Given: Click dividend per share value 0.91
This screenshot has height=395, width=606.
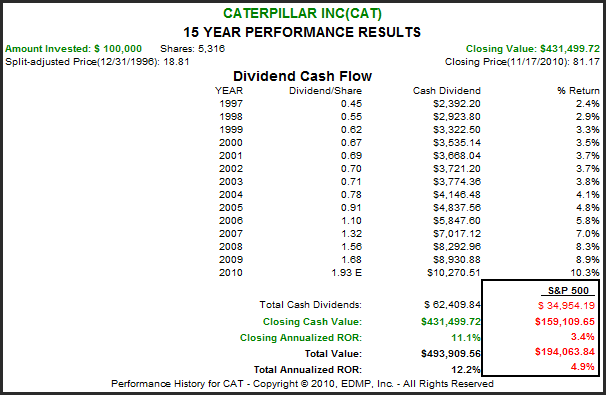Looking at the screenshot, I should [x=351, y=208].
